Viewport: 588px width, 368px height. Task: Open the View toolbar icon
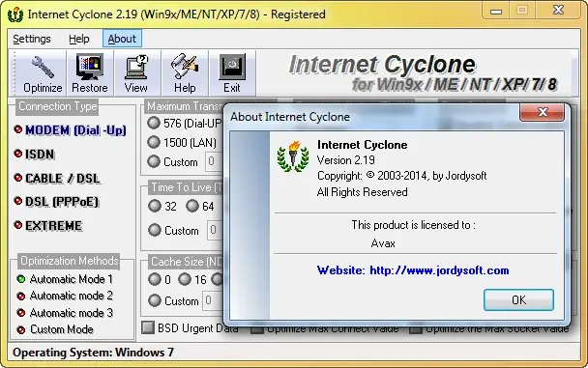136,73
